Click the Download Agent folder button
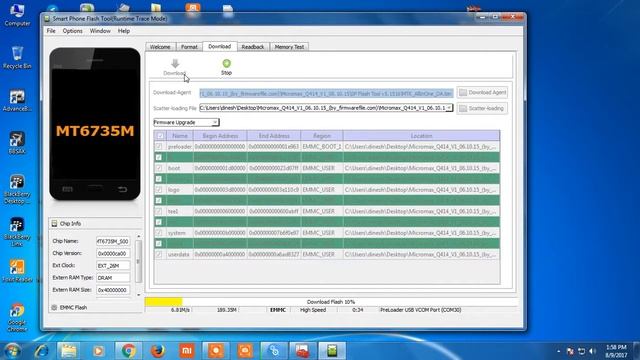The height and width of the screenshot is (360, 640). tap(482, 93)
